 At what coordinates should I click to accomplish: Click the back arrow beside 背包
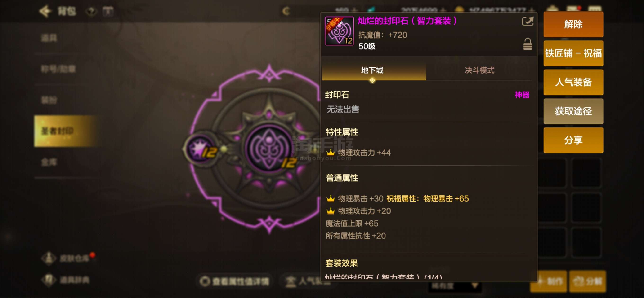coord(45,11)
